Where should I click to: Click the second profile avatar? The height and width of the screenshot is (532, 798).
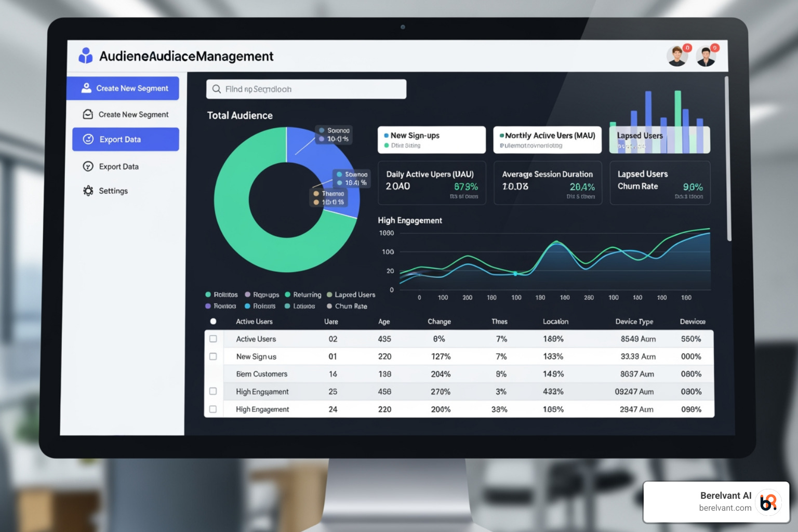(706, 56)
